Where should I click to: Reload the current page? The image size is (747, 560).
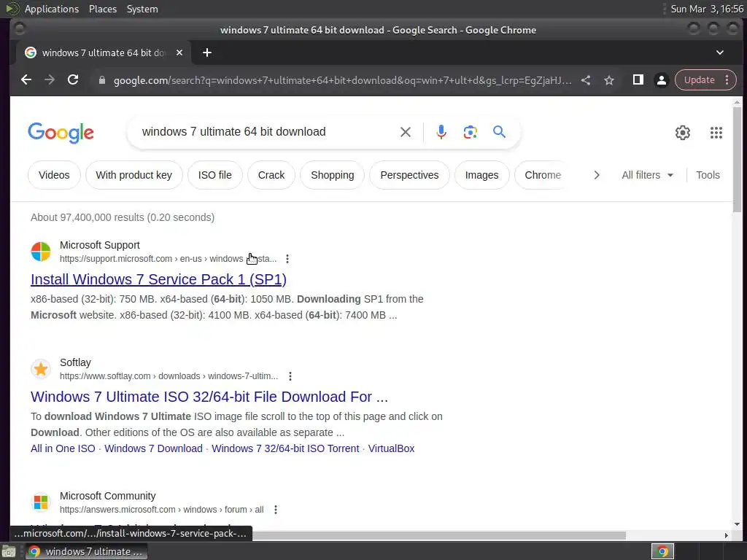point(73,80)
